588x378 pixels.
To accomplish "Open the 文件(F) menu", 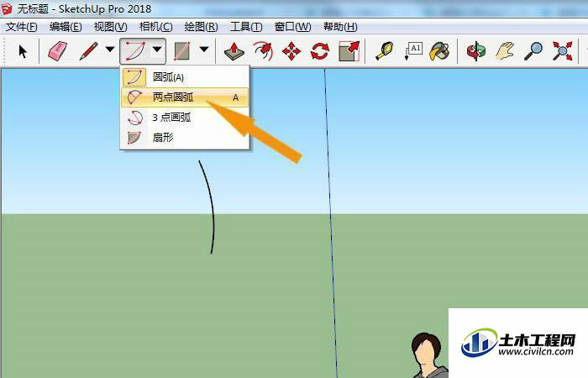I will 21,27.
